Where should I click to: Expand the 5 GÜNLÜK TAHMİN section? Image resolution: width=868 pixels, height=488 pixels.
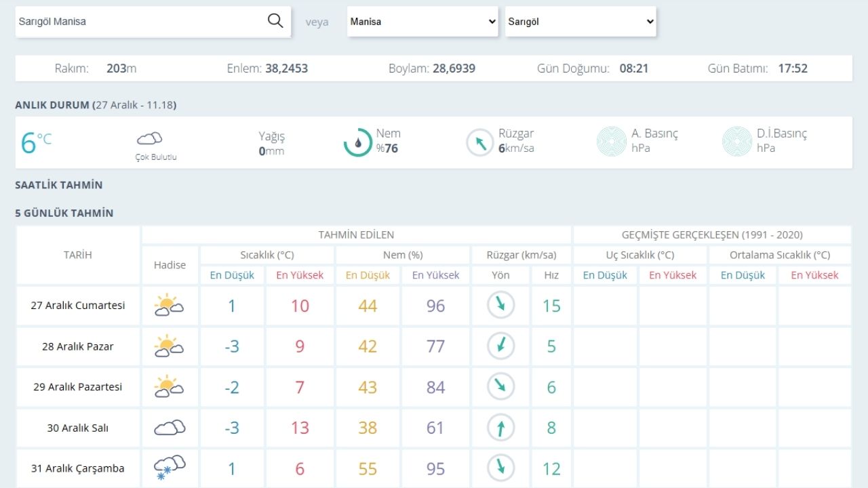64,213
